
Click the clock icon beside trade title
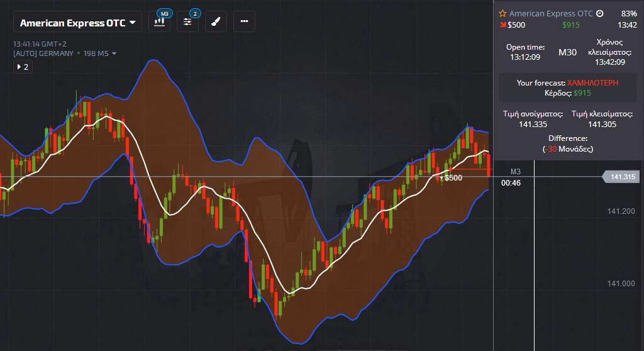599,14
